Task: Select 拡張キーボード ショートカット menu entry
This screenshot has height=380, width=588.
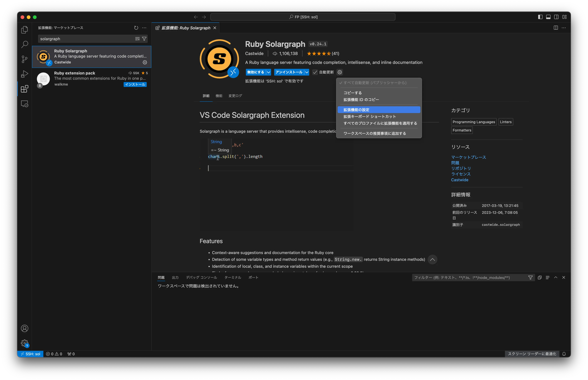Action: click(379, 116)
